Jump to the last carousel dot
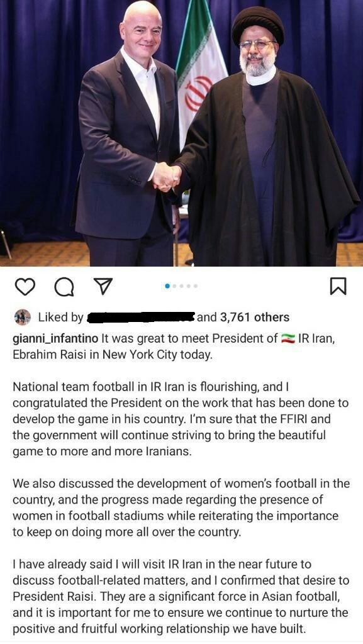The image size is (363, 644). (x=196, y=286)
